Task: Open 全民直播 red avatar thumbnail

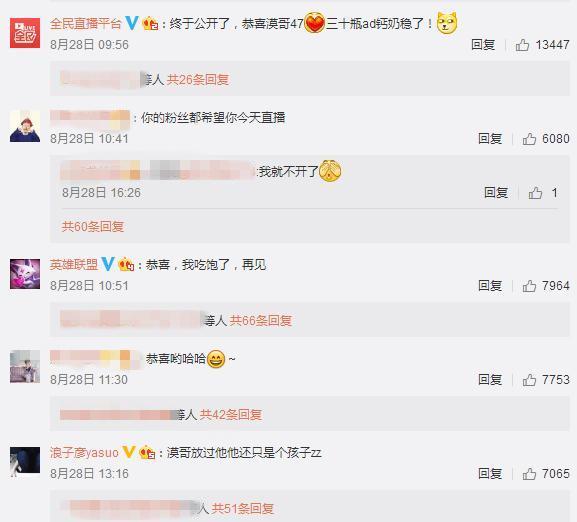Action: click(25, 33)
